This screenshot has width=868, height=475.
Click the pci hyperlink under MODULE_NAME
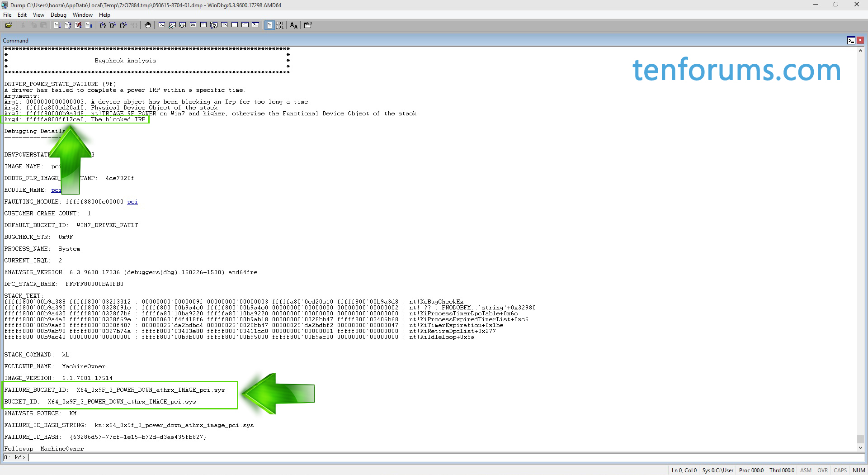pyautogui.click(x=56, y=190)
